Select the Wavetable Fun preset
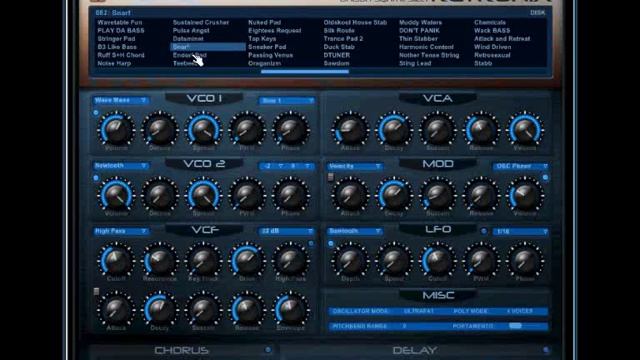 coord(120,22)
